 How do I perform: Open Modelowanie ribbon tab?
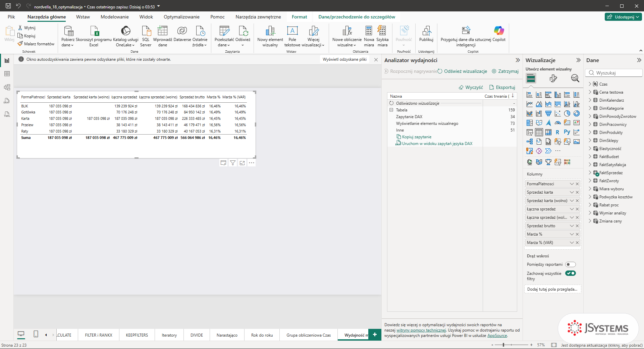tap(115, 17)
